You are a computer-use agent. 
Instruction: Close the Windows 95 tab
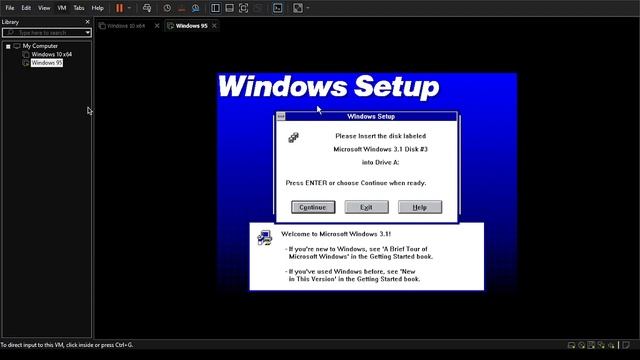[x=214, y=26]
